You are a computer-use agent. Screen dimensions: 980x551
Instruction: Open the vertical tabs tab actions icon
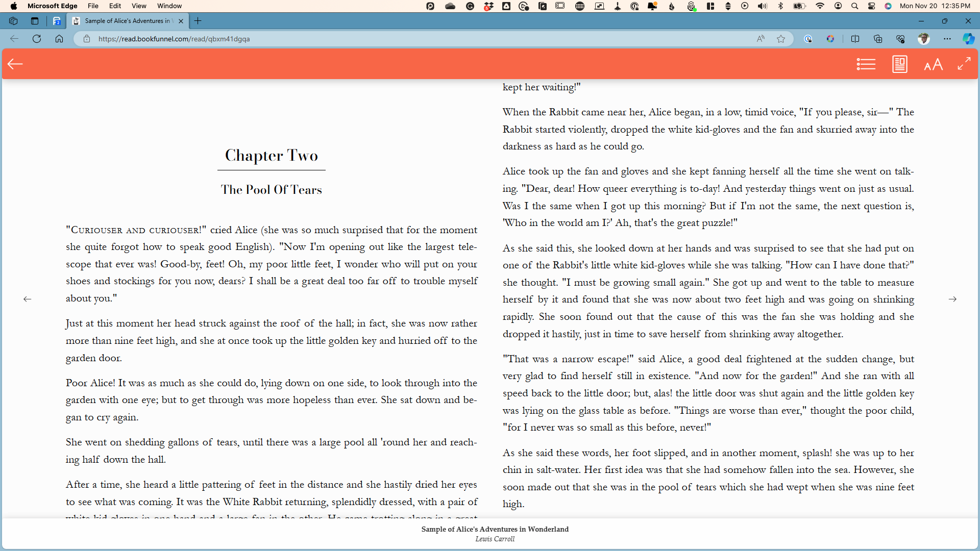35,21
